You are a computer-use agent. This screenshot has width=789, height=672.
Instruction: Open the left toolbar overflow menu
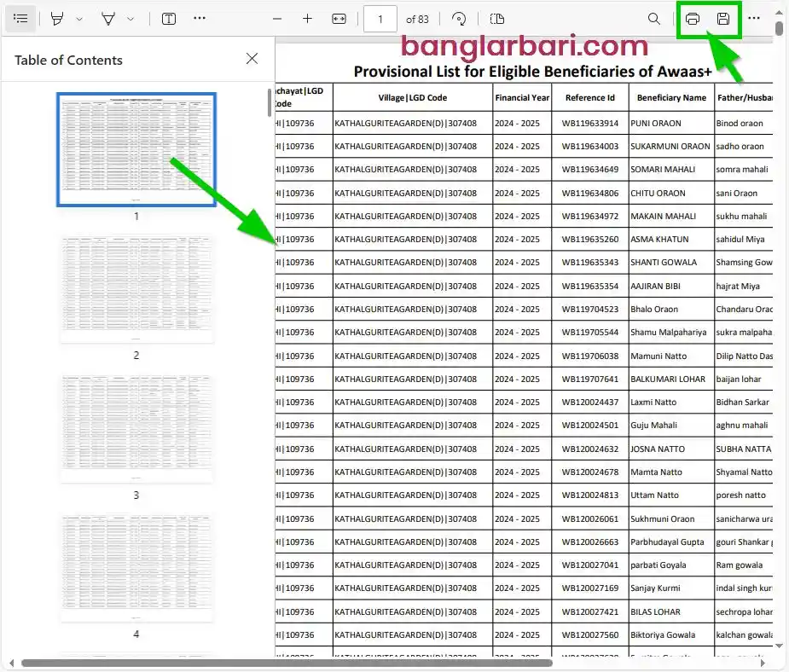click(200, 19)
